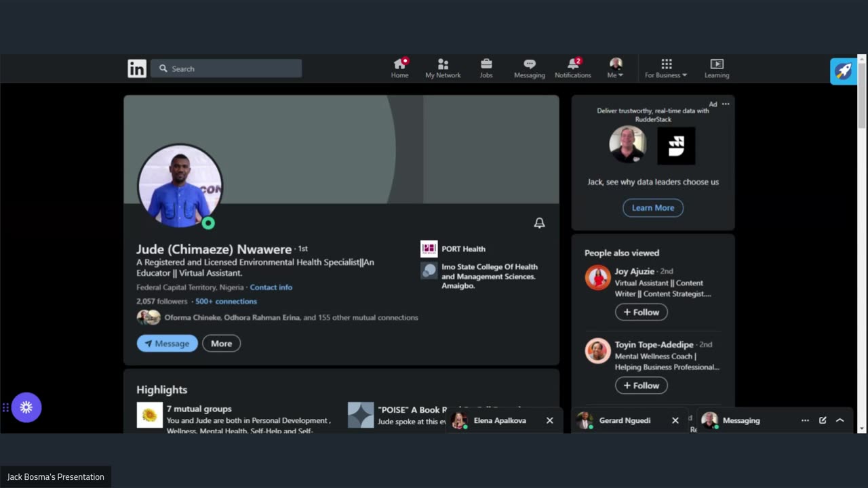Open the More button on profile
Screen dimensions: 868x488
point(221,344)
